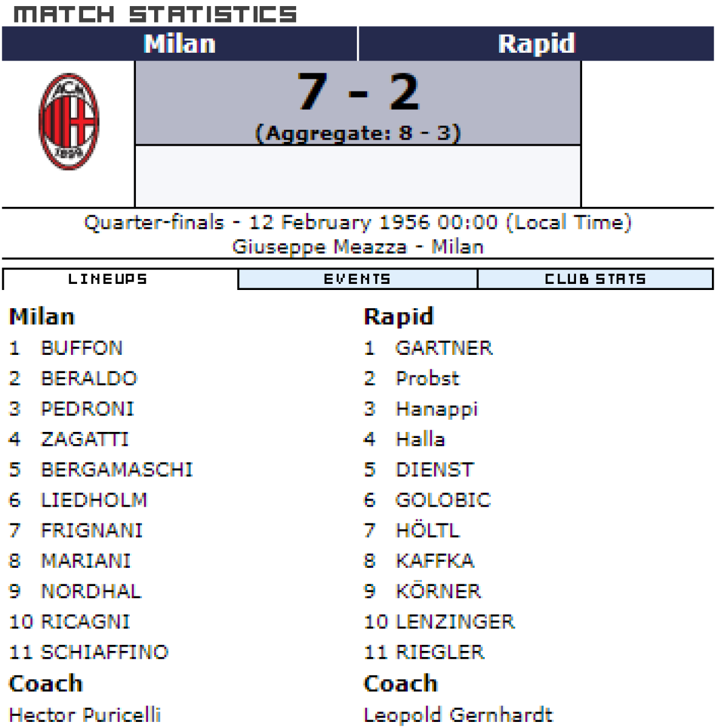Viewport: 718px width, 728px height.
Task: Select the Club Stats tab
Action: tap(595, 279)
